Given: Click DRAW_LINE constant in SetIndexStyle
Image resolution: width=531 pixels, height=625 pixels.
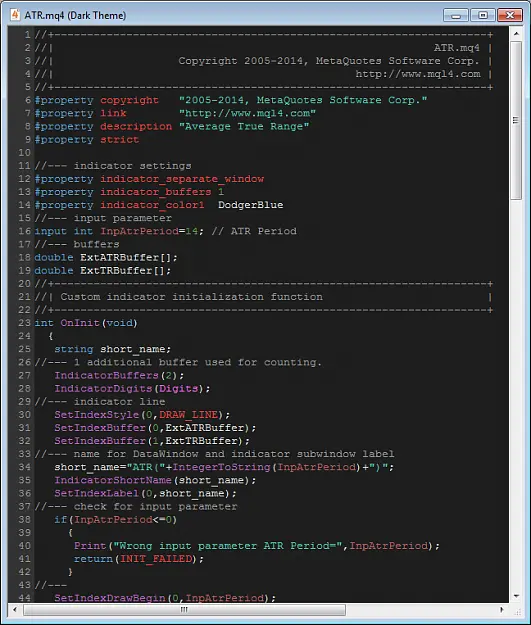Looking at the screenshot, I should tap(189, 415).
